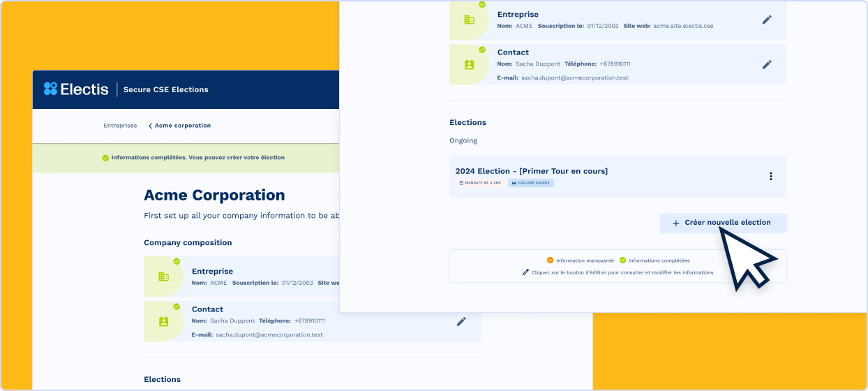868x391 pixels.
Task: Click the Company composition heading
Action: [188, 243]
